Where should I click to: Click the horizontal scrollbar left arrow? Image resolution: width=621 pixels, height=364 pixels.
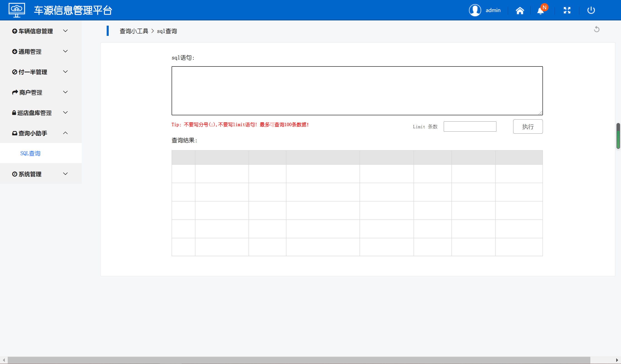pos(4,360)
